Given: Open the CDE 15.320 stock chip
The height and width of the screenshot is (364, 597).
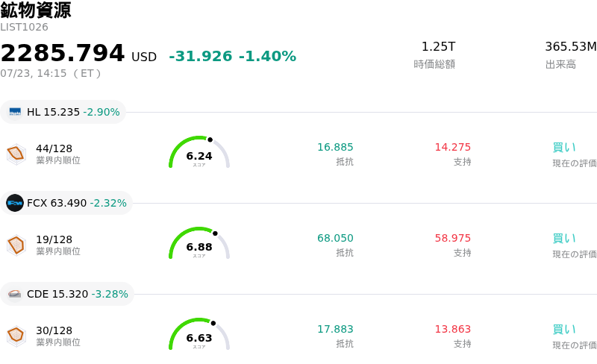Looking at the screenshot, I should (x=67, y=294).
